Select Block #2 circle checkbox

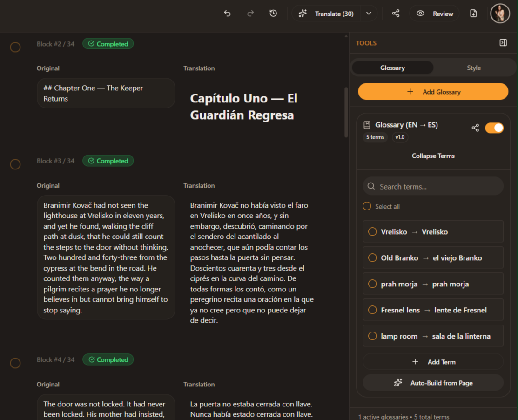coord(15,47)
